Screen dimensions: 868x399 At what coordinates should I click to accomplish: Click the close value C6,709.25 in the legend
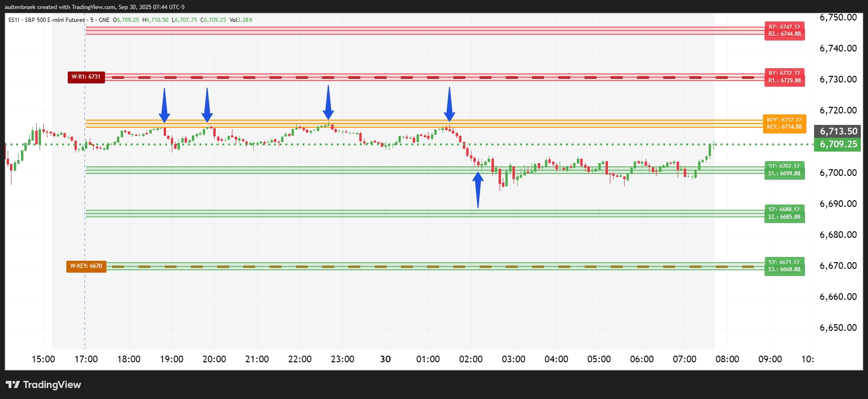click(x=213, y=20)
